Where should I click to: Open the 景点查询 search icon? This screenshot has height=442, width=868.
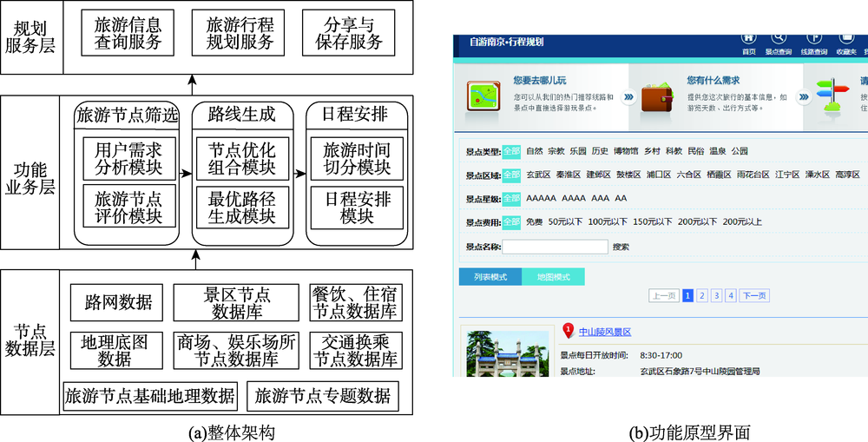pyautogui.click(x=779, y=39)
